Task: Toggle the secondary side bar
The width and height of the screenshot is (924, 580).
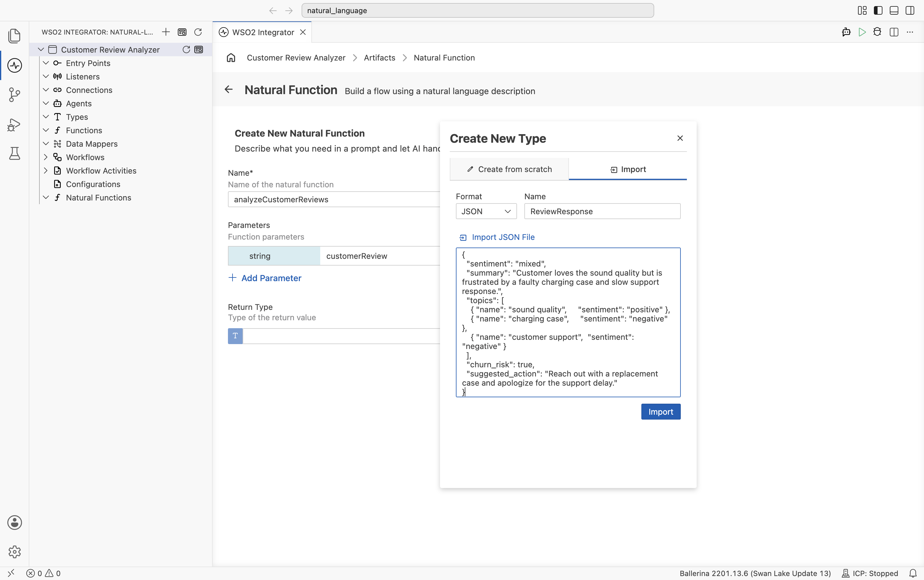Action: (910, 10)
